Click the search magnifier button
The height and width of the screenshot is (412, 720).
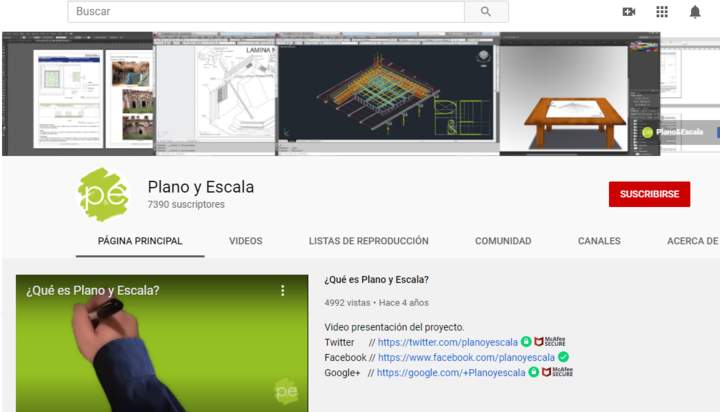486,12
